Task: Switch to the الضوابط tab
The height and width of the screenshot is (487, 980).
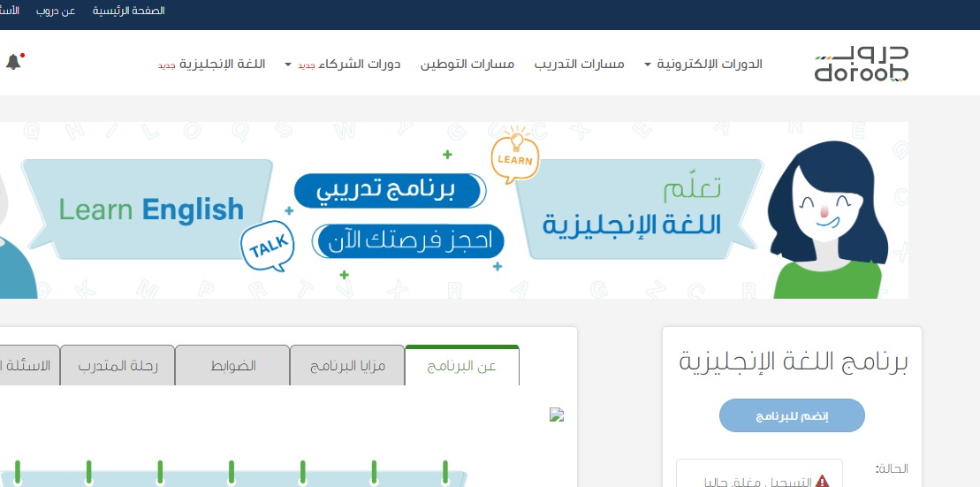Action: point(232,366)
